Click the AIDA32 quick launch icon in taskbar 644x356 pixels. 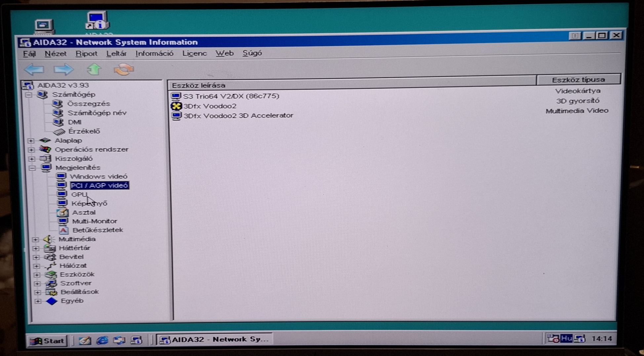[136, 340]
